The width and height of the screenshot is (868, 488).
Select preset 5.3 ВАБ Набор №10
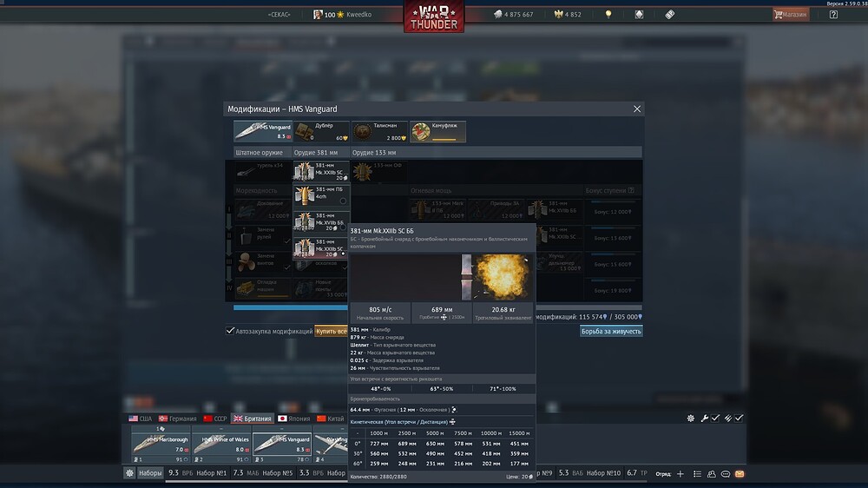point(589,473)
